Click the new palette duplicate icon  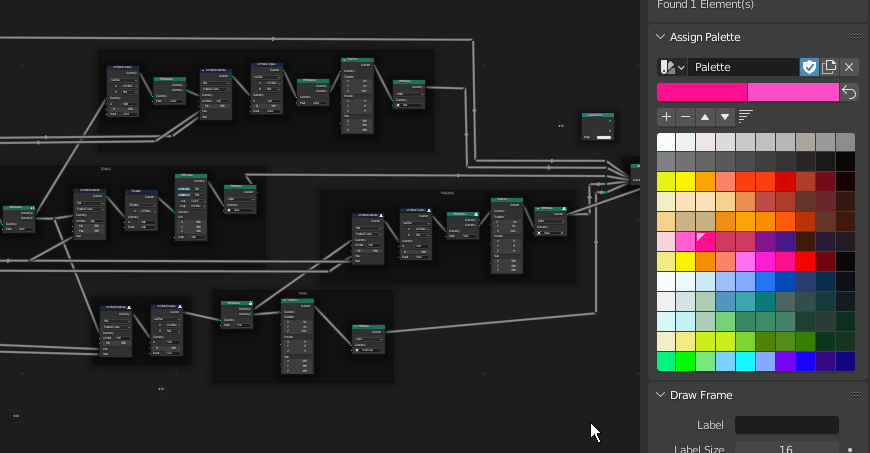829,67
